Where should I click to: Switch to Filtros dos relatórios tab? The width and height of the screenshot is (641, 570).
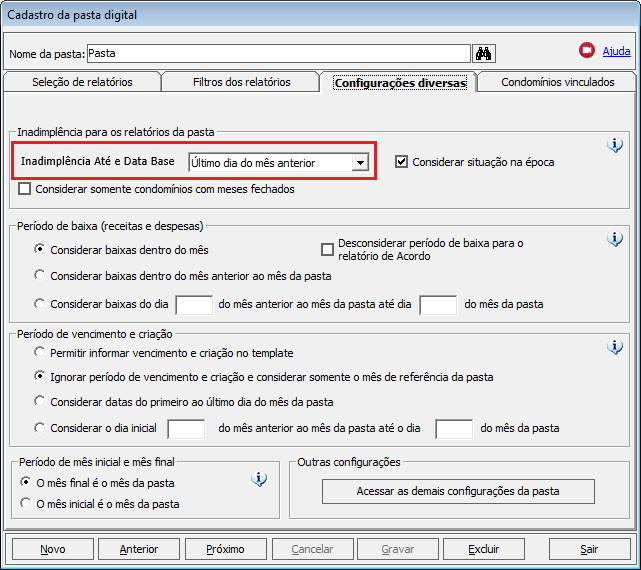click(x=242, y=82)
